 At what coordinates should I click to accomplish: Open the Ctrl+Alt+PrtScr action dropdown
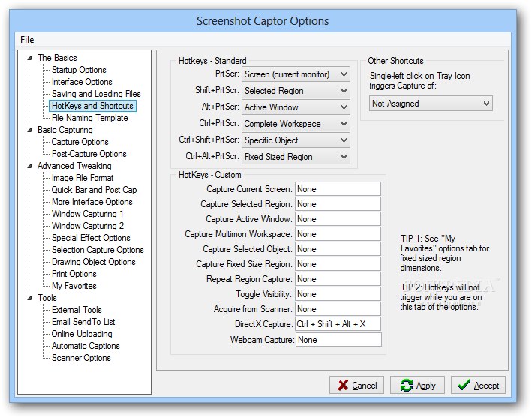tap(296, 157)
